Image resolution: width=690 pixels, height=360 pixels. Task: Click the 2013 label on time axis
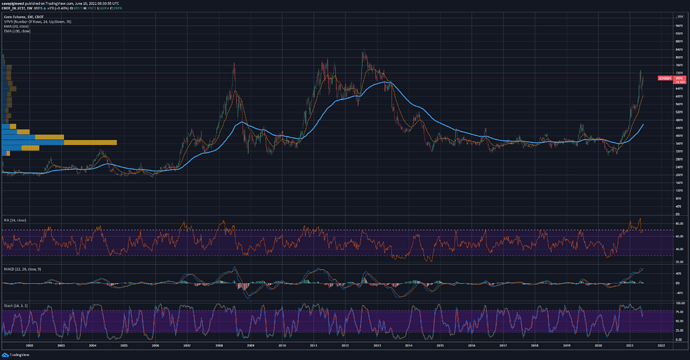(377, 346)
